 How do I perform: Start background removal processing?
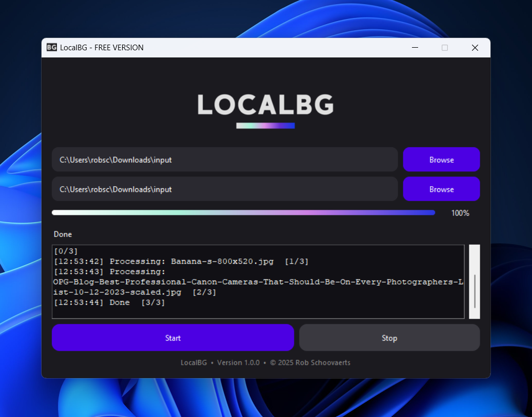pyautogui.click(x=173, y=337)
